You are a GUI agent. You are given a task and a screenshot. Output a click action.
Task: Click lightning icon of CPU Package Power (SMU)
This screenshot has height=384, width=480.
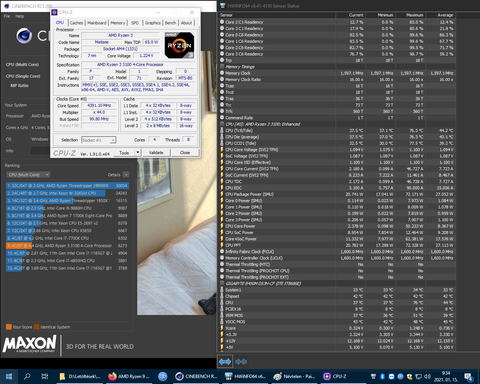(x=222, y=194)
